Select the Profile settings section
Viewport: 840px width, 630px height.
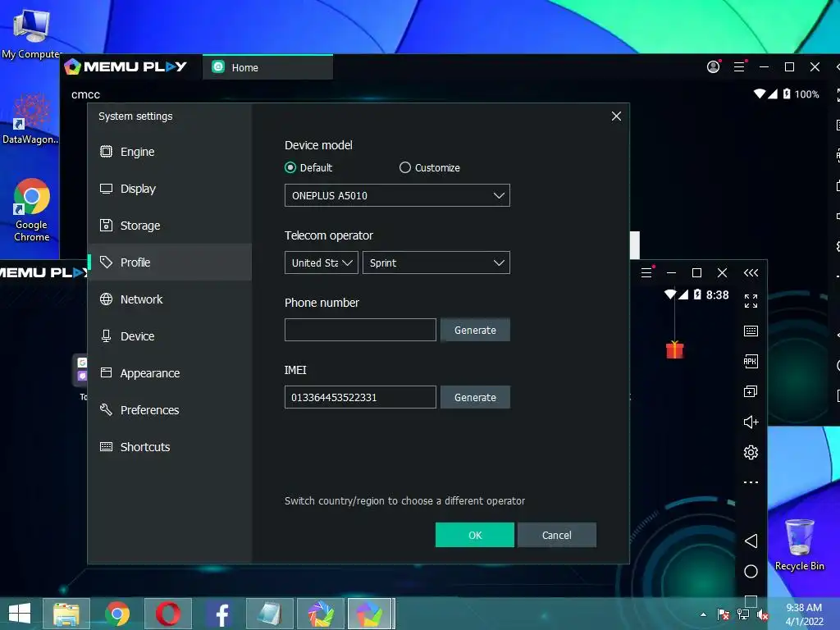click(x=170, y=262)
